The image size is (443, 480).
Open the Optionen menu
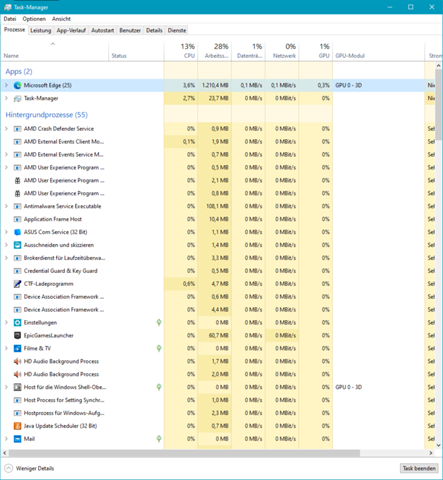click(34, 19)
